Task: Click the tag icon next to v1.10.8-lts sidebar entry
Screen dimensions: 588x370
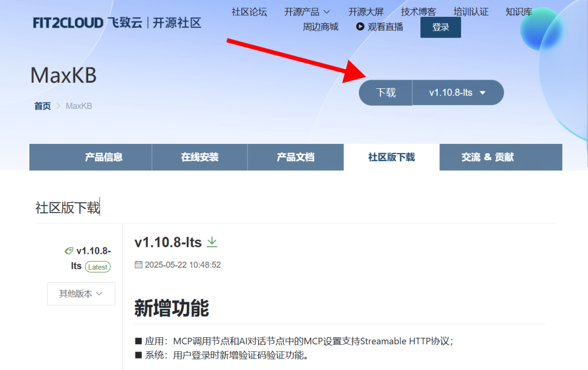Action: 69,251
